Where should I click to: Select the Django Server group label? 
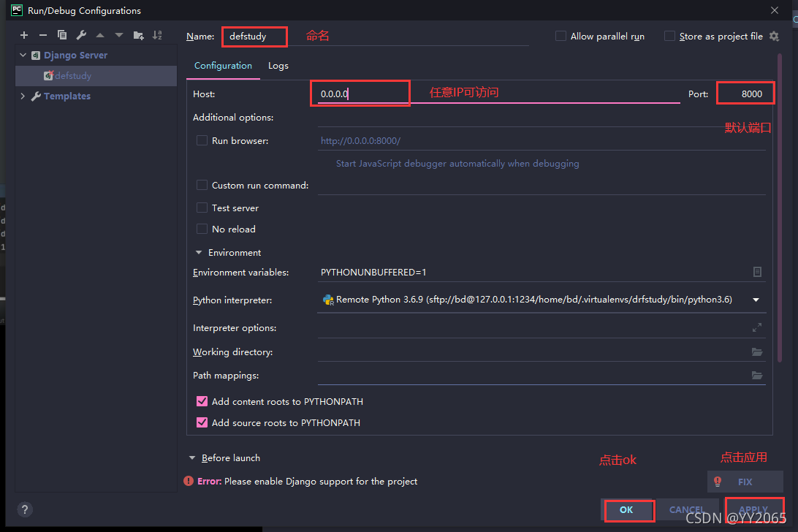[x=75, y=55]
